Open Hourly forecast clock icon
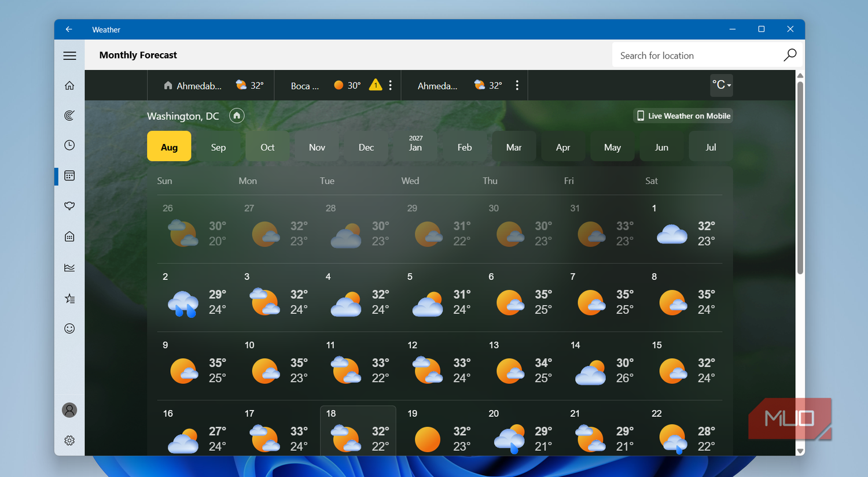The width and height of the screenshot is (868, 477). [x=69, y=145]
